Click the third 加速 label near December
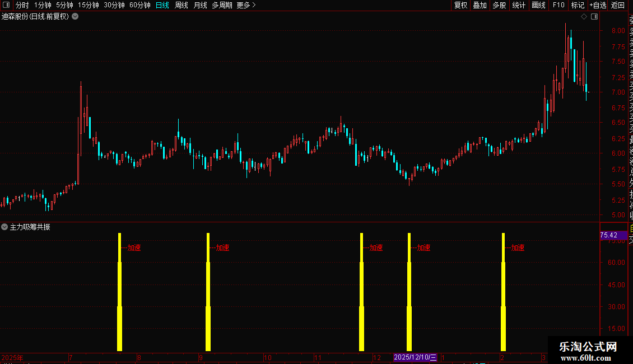This screenshot has width=633, height=364. 376,248
